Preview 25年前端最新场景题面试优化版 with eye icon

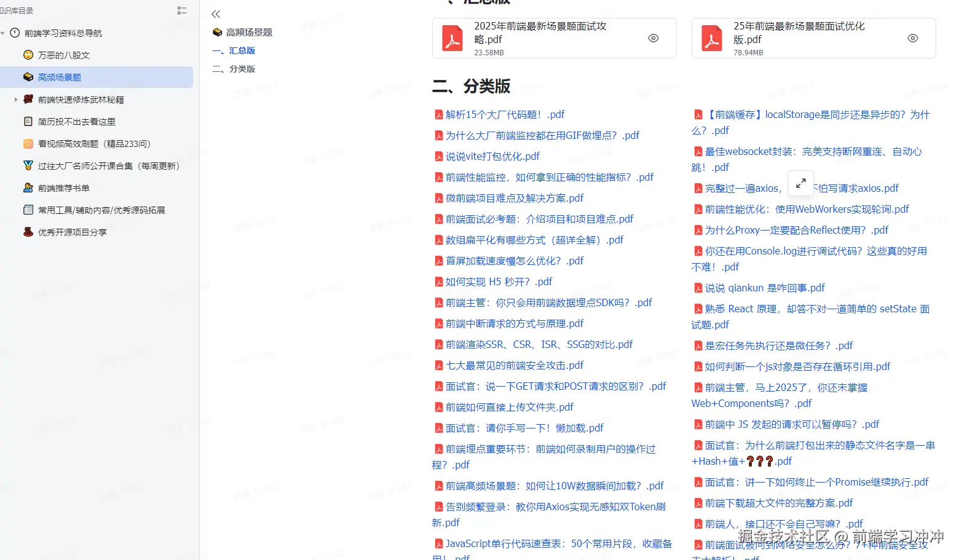913,38
